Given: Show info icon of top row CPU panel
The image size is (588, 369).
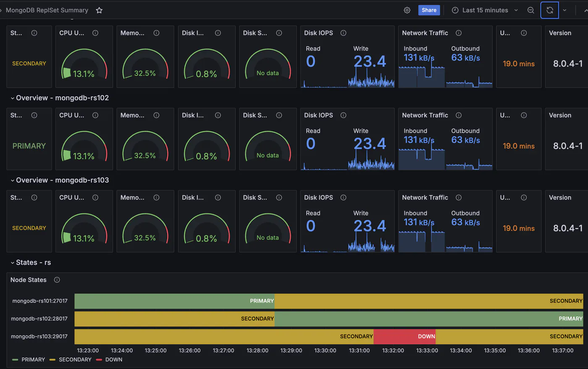Looking at the screenshot, I should 95,33.
